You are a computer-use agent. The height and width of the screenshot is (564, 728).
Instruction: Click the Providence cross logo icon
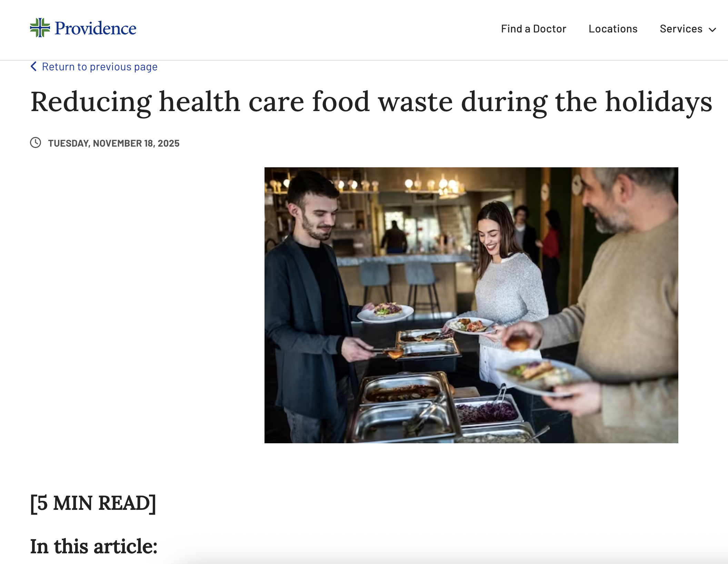point(40,28)
